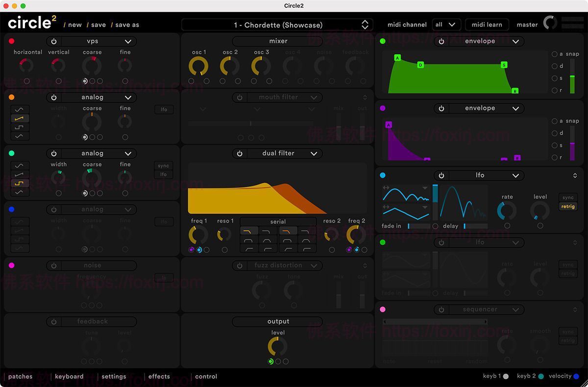Select a highpass filter shape in the serial panel

point(249,249)
